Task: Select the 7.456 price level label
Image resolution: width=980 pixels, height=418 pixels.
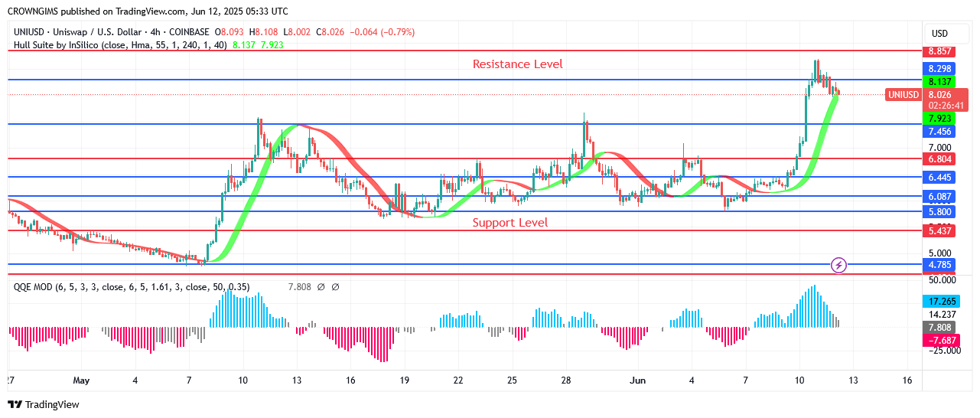Action: pos(939,132)
